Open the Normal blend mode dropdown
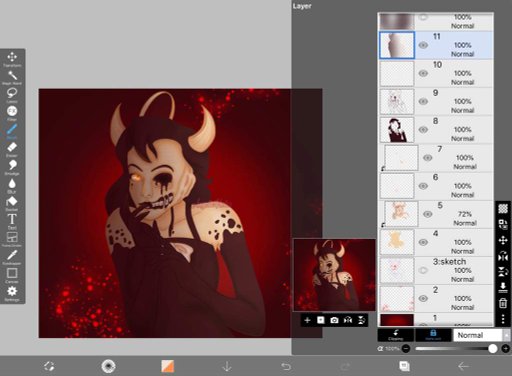This screenshot has height=376, width=512. (x=481, y=335)
